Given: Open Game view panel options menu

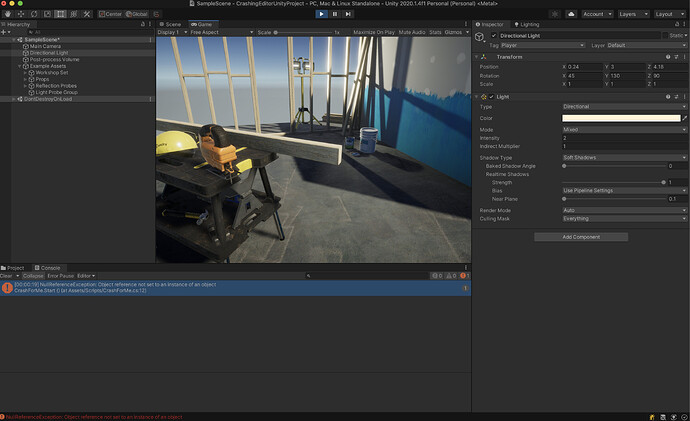Looking at the screenshot, I should click(466, 24).
